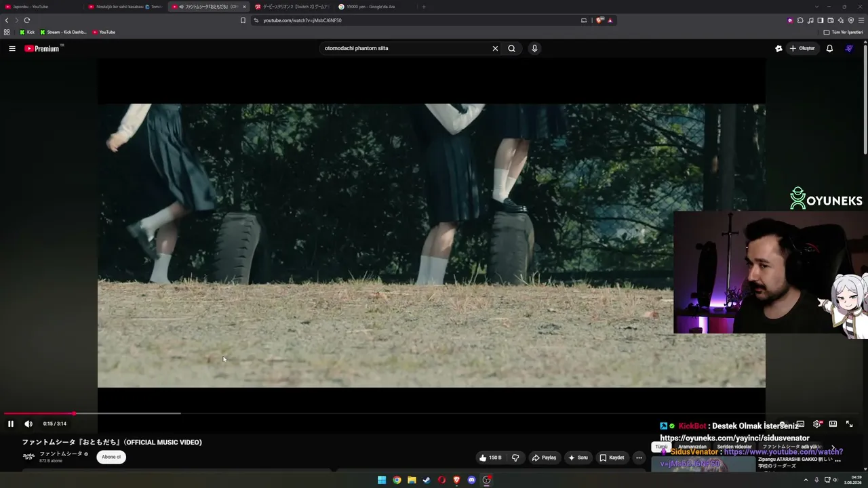Image resolution: width=868 pixels, height=488 pixels.
Task: Open the Leo AI sparkle icon
Action: pos(841,20)
